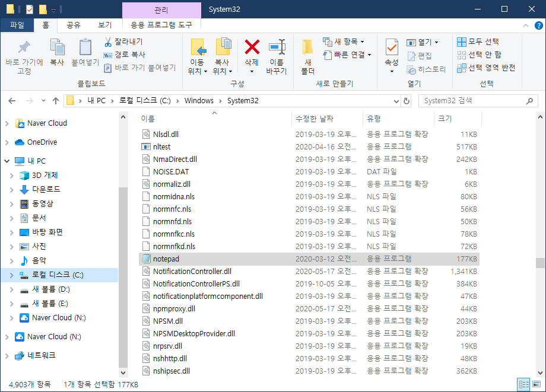Screen dimensions: 546x392
Task: Switch to large icons view in status bar
Action: pos(537,384)
